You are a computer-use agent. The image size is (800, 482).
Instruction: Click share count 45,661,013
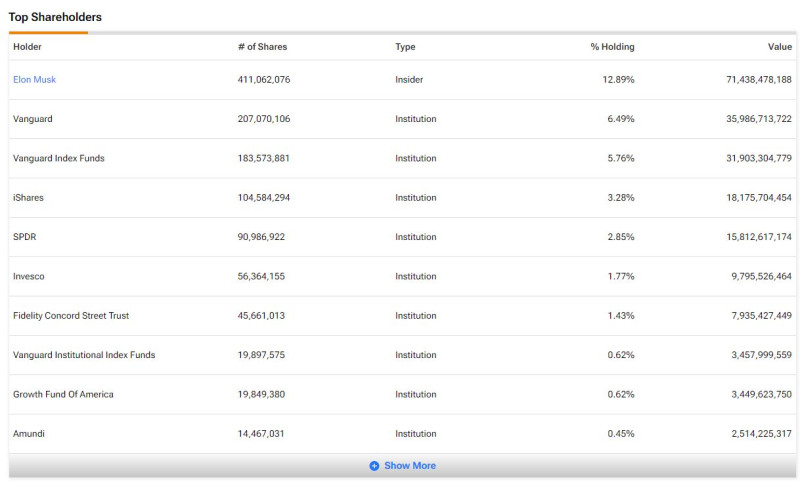(261, 316)
